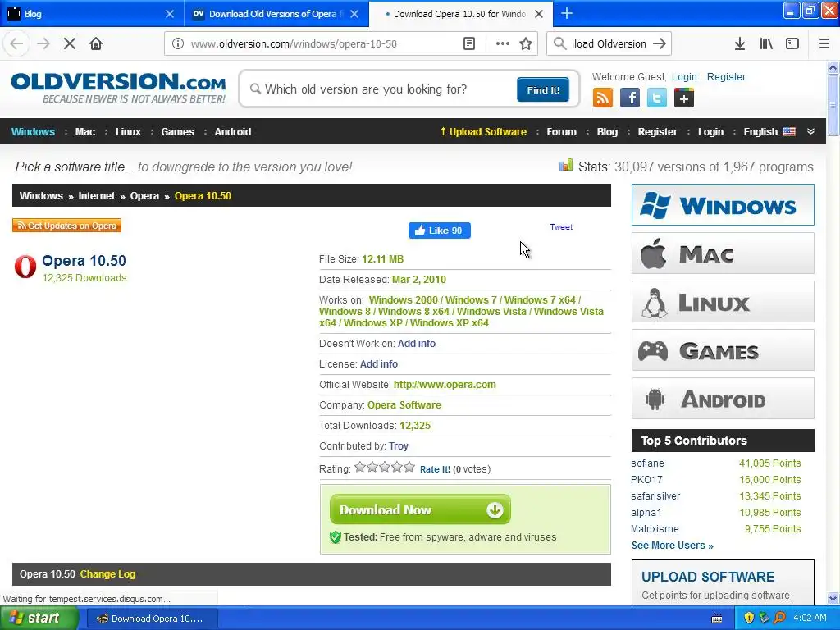Click the Tweet link
This screenshot has width=840, height=630.
coord(561,227)
